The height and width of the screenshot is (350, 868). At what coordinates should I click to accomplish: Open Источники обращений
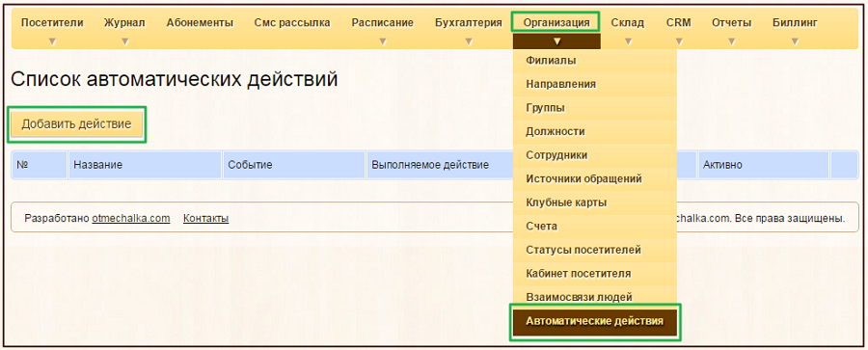coord(595,179)
